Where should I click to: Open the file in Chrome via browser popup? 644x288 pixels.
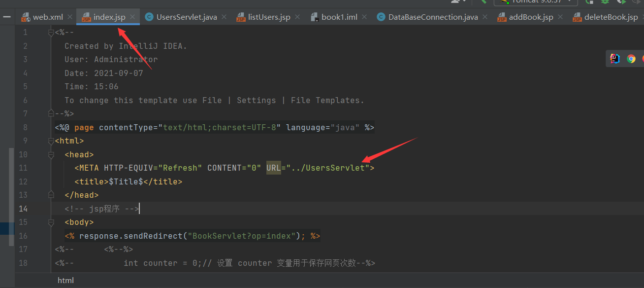(631, 59)
